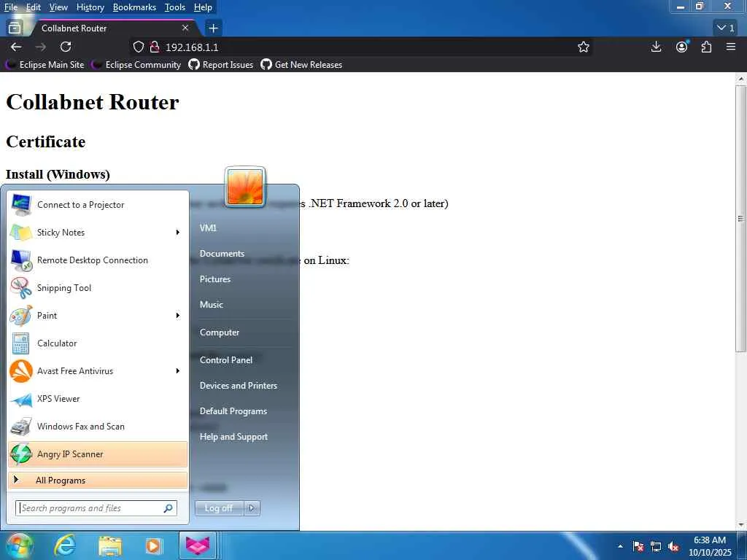Show All Programs list
Viewport: 747px width, 560px height.
click(x=98, y=480)
